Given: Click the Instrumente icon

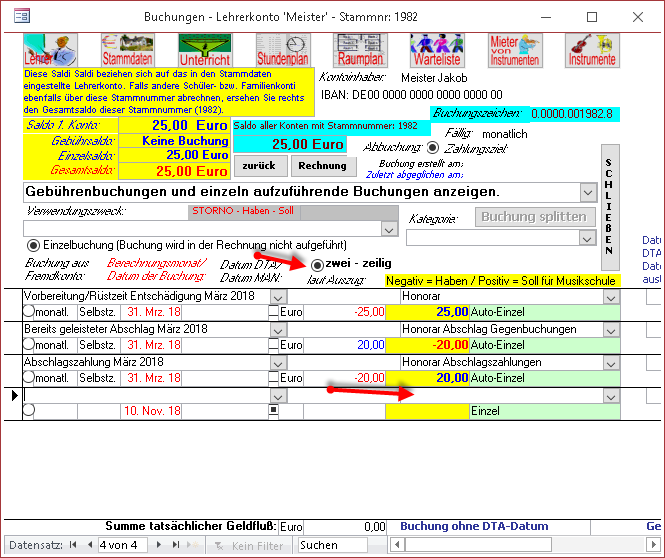Looking at the screenshot, I should [592, 50].
